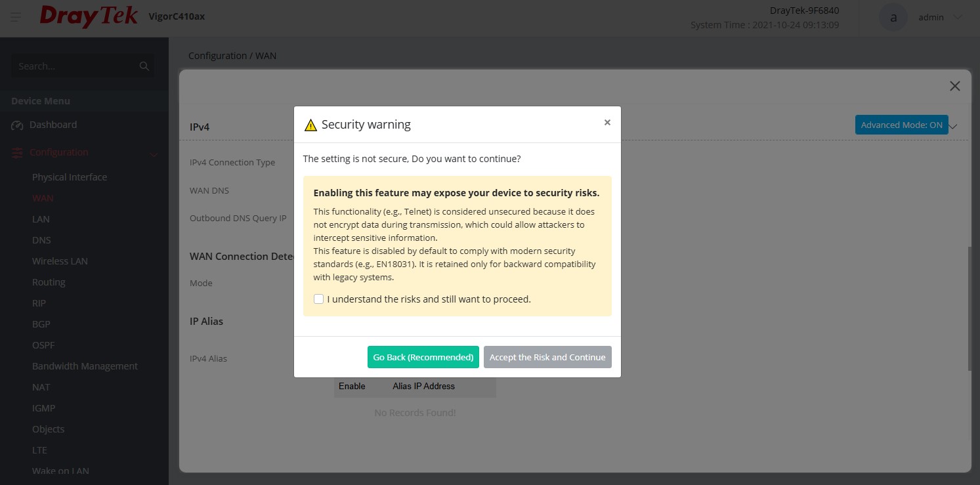Click the sidebar Search input field

coord(75,66)
